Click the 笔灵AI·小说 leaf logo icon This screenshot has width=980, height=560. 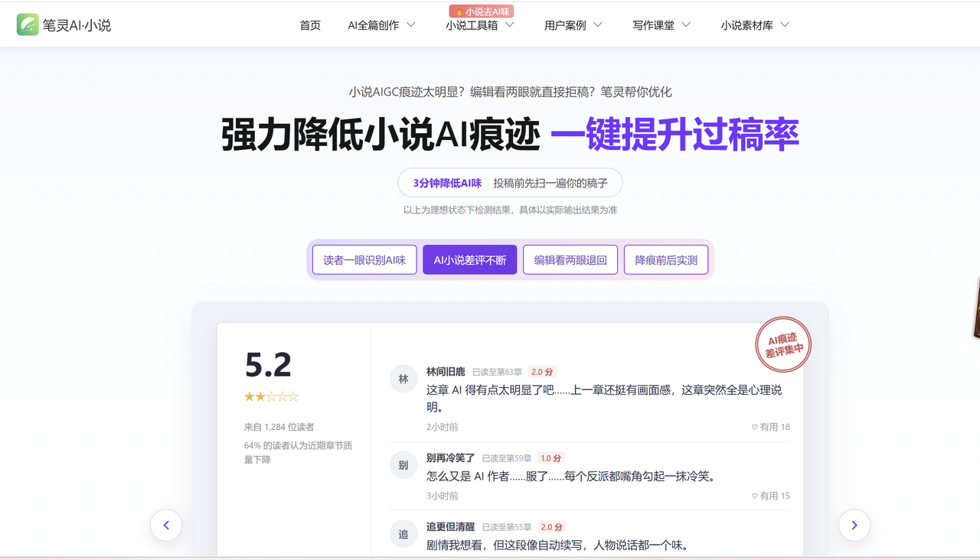coord(28,24)
